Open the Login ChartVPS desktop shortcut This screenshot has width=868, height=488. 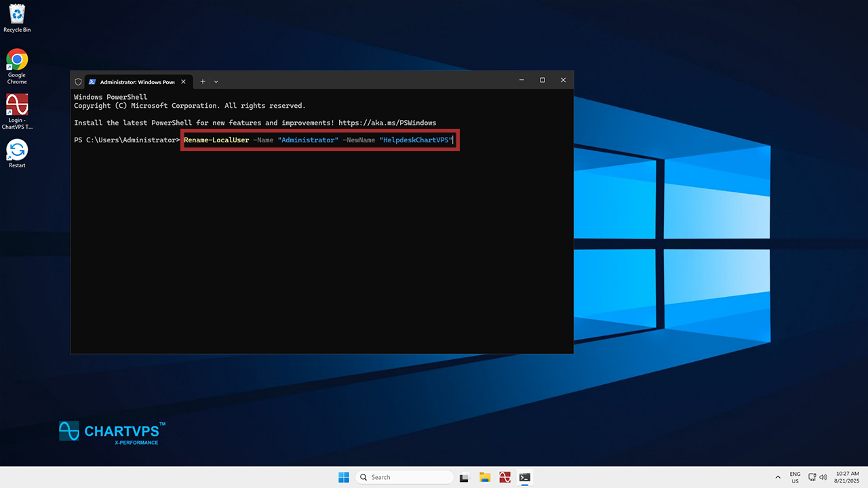[x=17, y=106]
